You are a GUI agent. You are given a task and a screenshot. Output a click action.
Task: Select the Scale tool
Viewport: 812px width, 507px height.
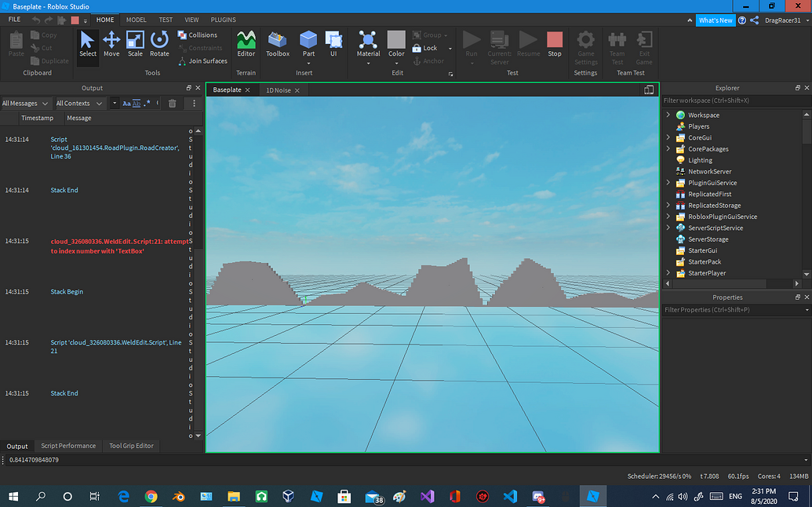tap(135, 45)
